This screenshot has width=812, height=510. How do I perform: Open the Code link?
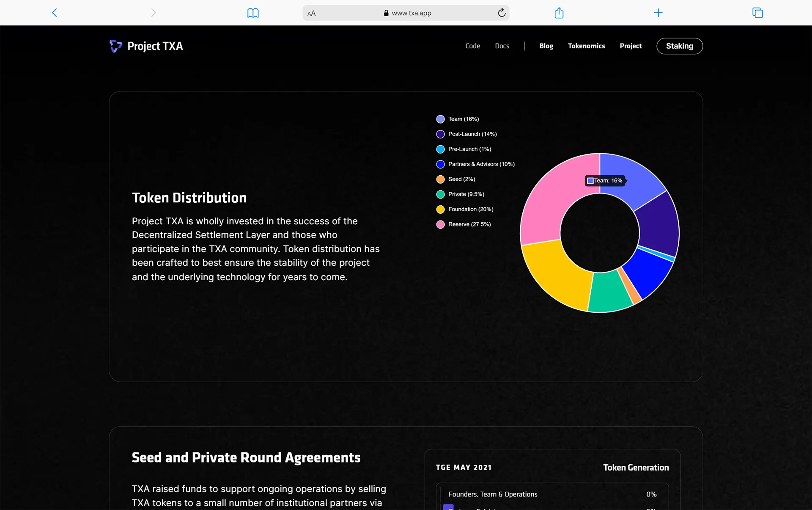coord(472,46)
